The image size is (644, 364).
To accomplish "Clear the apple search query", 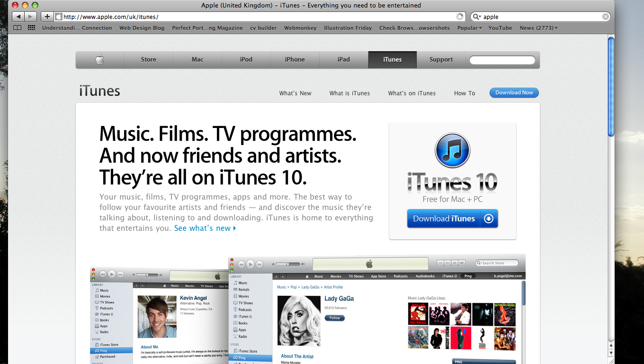I will [606, 17].
